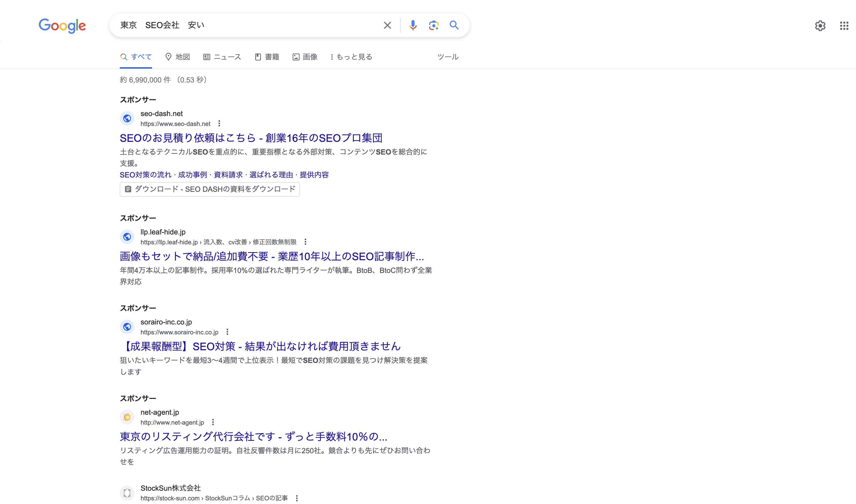Open the SEOのお見積り依頼はこちら ad title
Viewport: 856px width, 504px height.
coord(251,138)
